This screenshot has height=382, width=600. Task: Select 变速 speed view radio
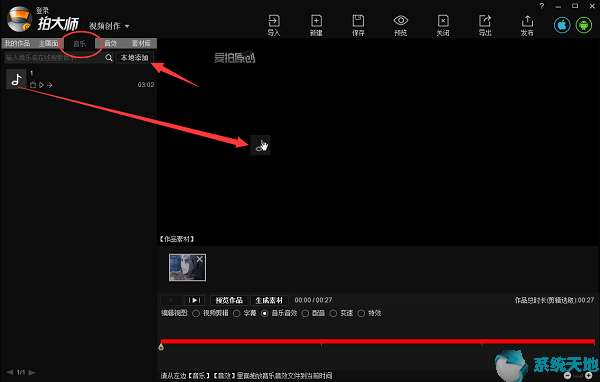pyautogui.click(x=333, y=313)
